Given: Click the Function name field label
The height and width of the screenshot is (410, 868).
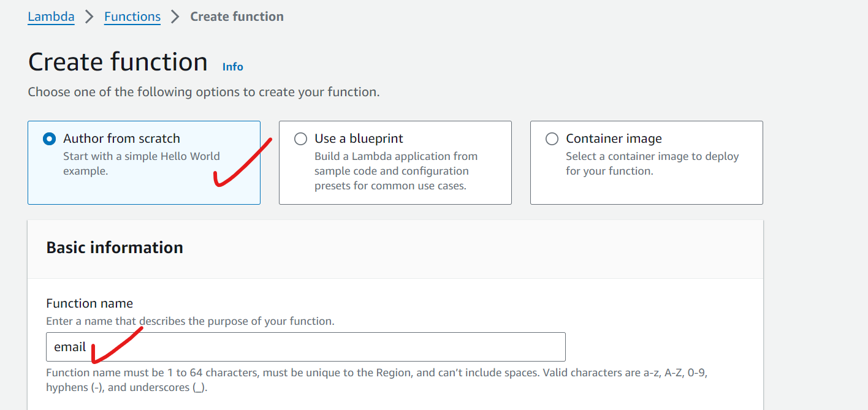Looking at the screenshot, I should tap(89, 303).
